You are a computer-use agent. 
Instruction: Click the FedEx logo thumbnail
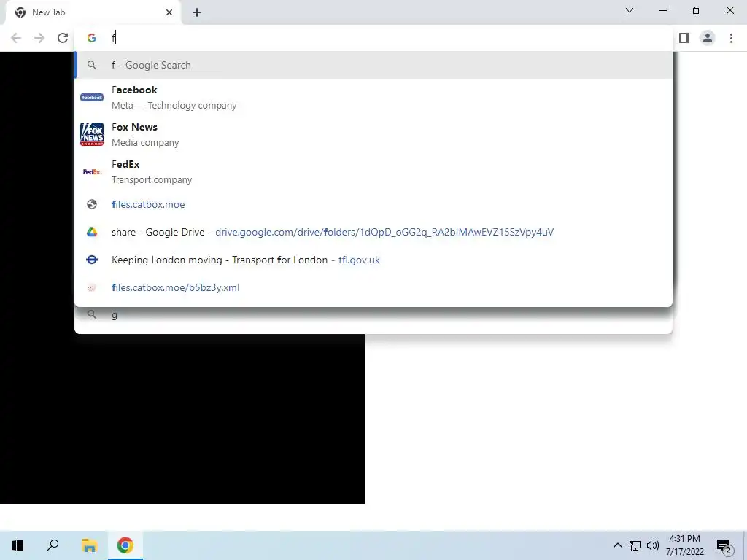click(x=92, y=171)
